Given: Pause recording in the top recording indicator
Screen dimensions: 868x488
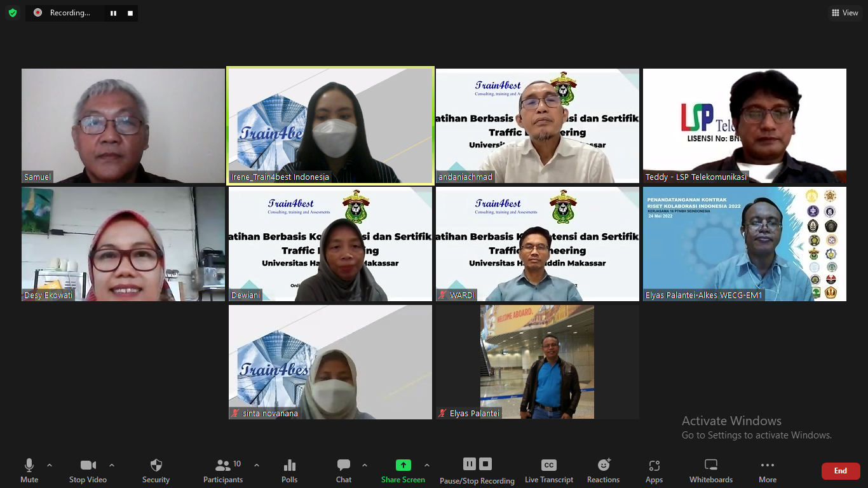Looking at the screenshot, I should tap(113, 13).
